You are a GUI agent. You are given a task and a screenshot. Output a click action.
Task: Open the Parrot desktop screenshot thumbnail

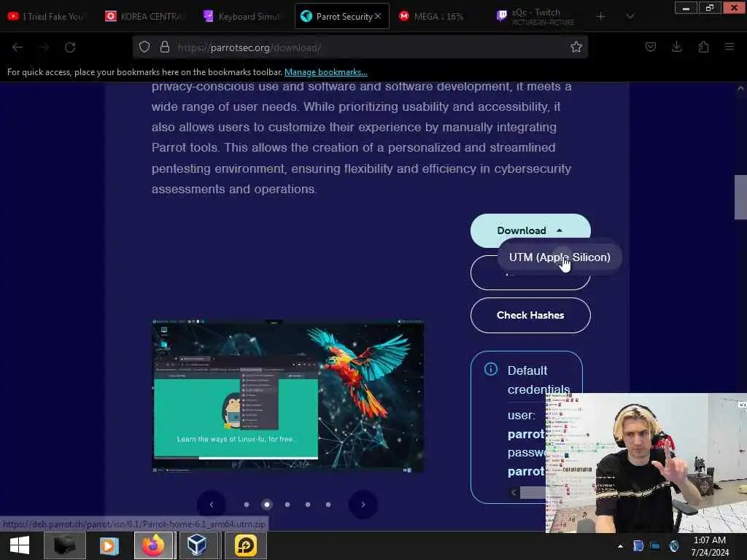pyautogui.click(x=287, y=396)
